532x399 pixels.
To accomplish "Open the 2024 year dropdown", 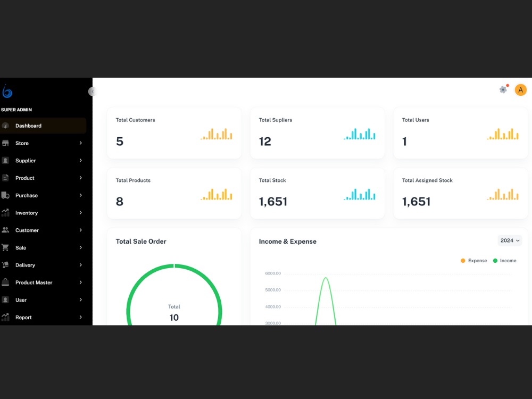I will [510, 240].
